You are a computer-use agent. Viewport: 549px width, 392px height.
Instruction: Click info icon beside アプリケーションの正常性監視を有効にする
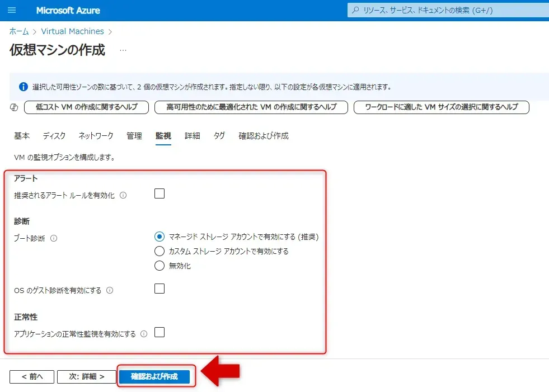tap(144, 334)
